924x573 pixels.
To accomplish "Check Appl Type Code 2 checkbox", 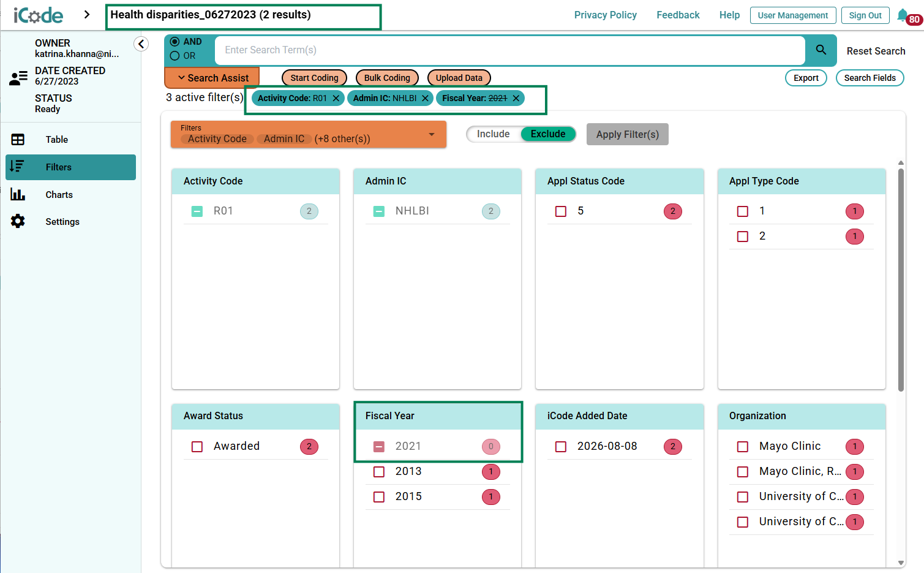I will 743,237.
